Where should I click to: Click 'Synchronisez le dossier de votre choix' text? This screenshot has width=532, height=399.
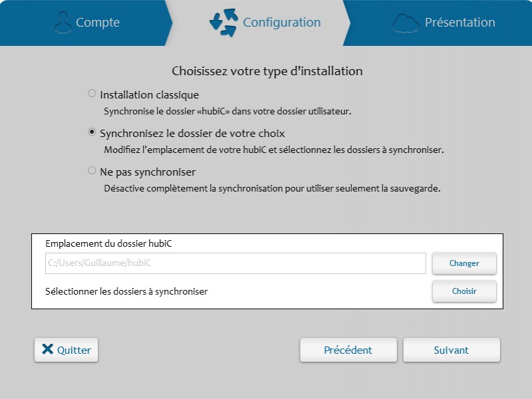(x=192, y=134)
